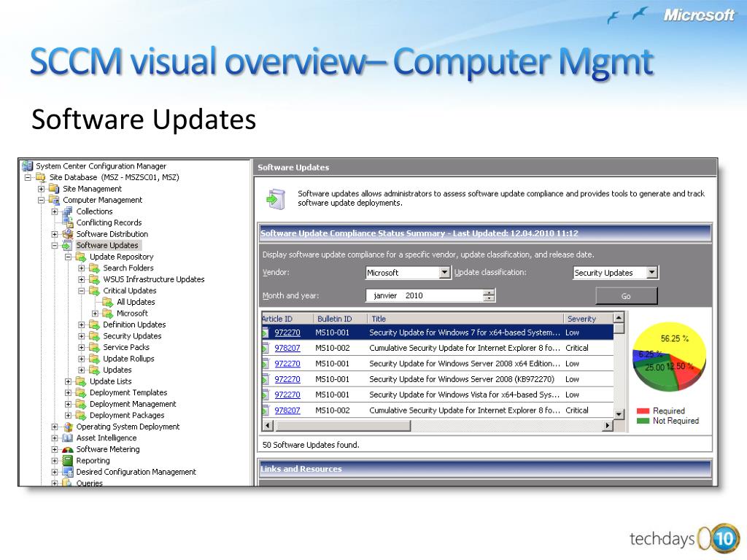
Task: Click the Update Rollups folder icon
Action: tap(94, 359)
